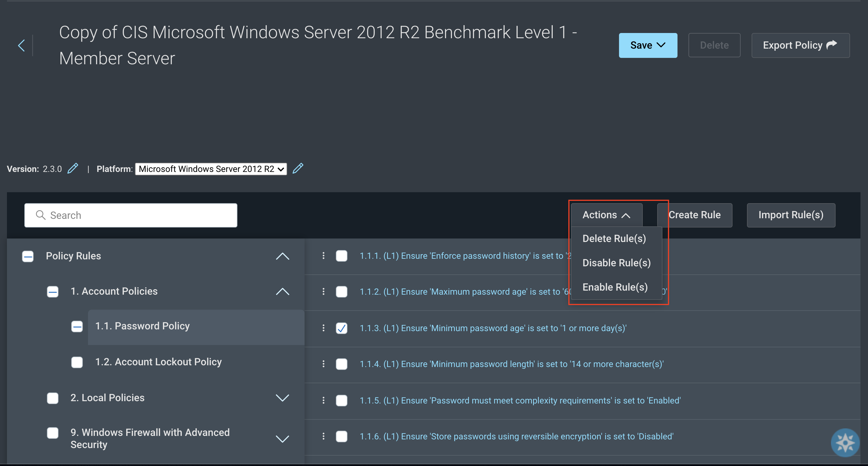
Task: Edit the version number with pencil icon
Action: tap(73, 168)
